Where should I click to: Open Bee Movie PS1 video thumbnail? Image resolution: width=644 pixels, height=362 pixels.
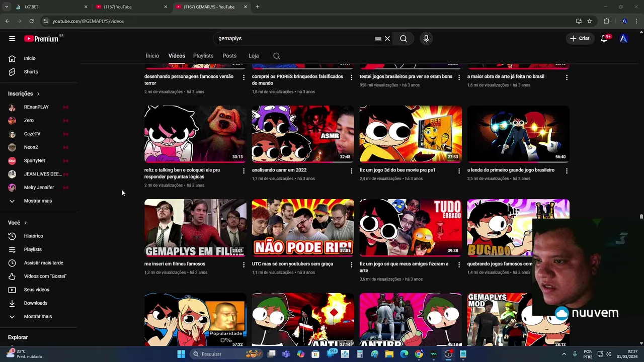click(411, 134)
